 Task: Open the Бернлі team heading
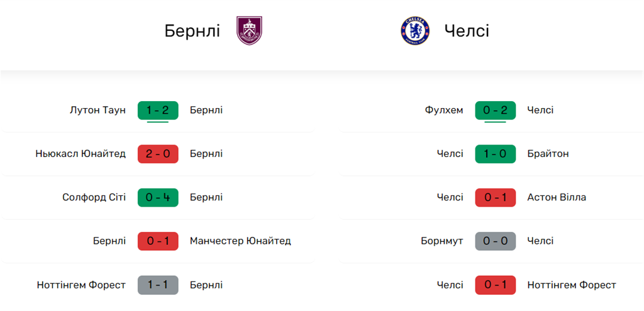(192, 31)
